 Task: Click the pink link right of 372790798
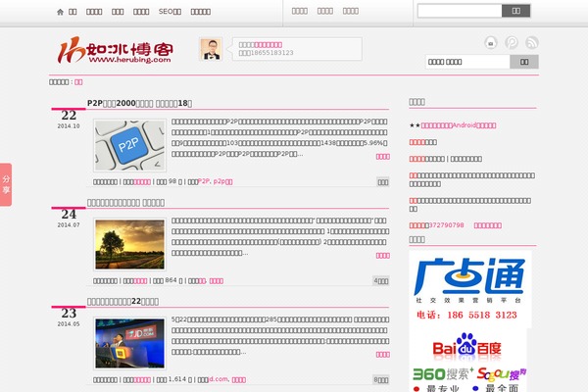point(487,225)
